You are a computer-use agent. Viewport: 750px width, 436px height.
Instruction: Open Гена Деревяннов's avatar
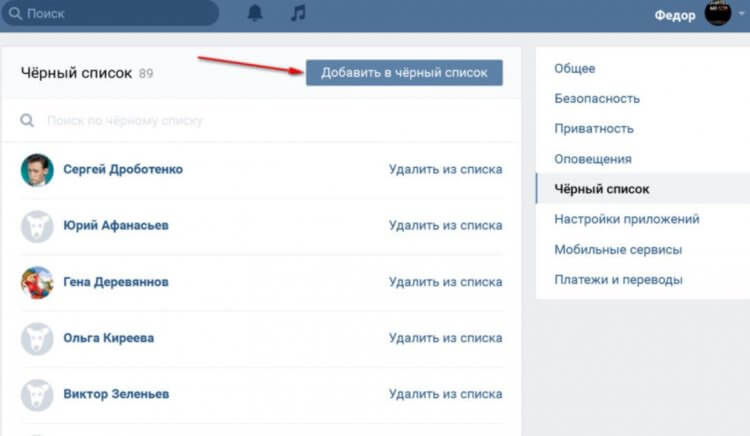tap(37, 283)
